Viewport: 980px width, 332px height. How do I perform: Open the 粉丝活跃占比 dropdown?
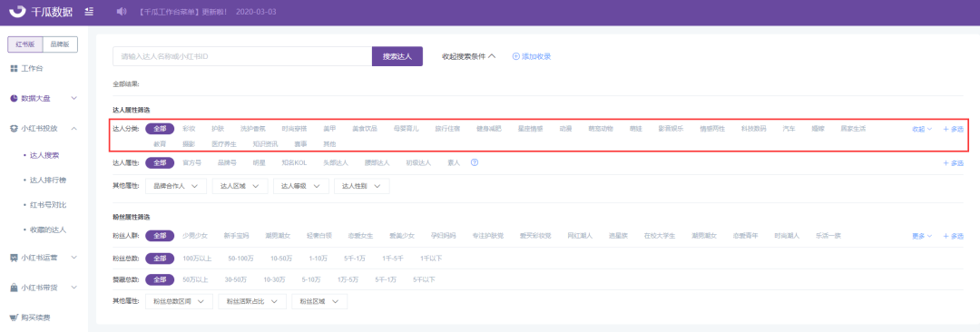(252, 301)
